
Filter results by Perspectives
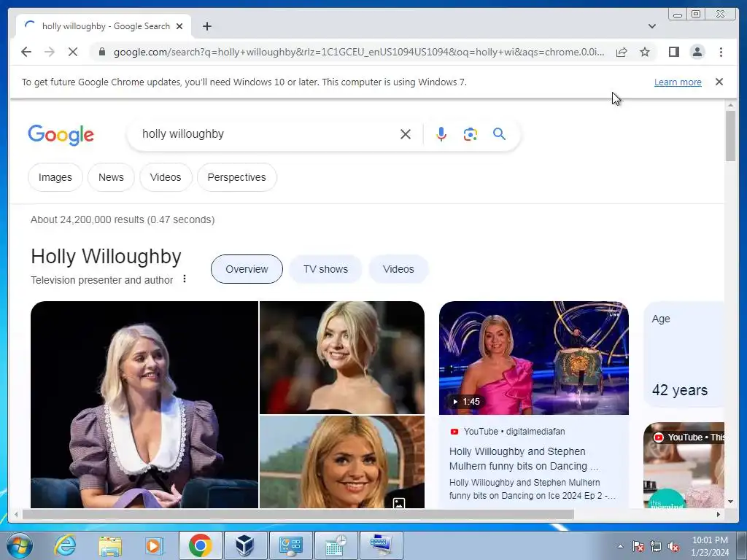click(x=237, y=177)
